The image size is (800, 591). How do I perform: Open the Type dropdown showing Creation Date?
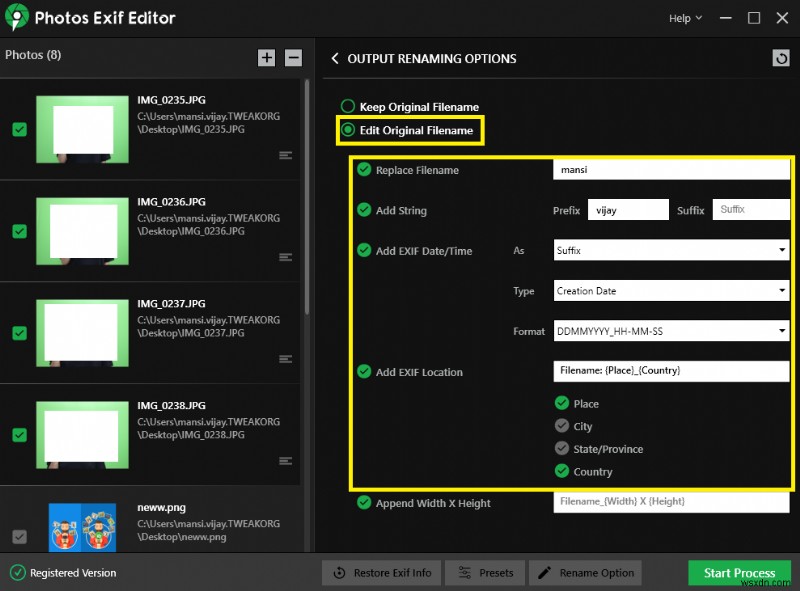coord(671,291)
